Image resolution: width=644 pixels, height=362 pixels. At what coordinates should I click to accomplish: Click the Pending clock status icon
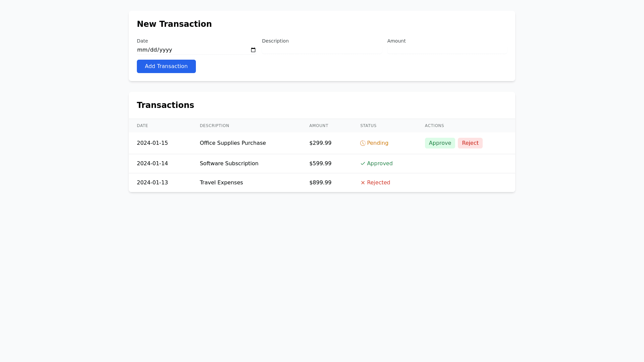(x=363, y=143)
